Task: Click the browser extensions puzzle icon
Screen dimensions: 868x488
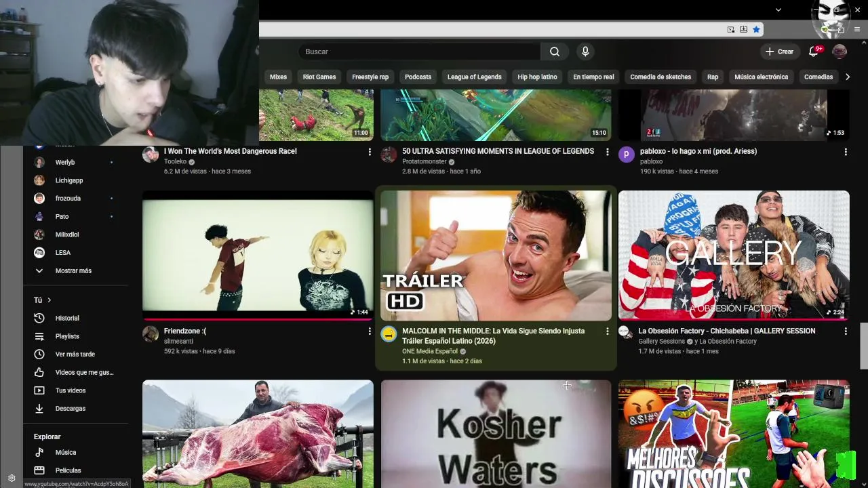Action: (841, 29)
